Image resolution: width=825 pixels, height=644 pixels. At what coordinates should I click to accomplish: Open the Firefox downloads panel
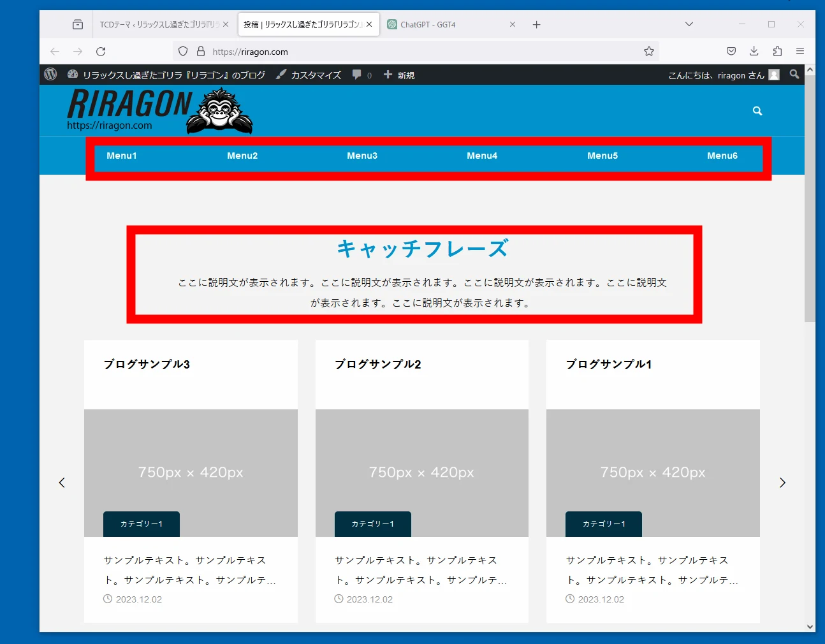tap(754, 52)
